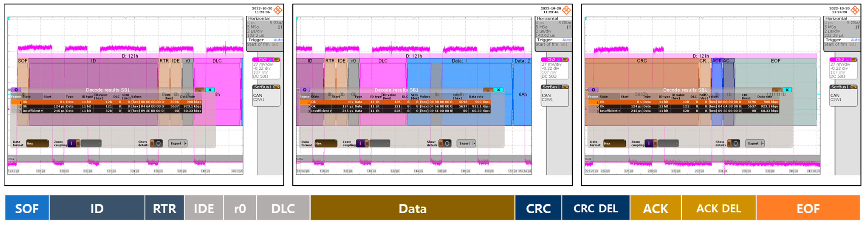The image size is (868, 225).
Task: Click the Ch2 label's orange icon, left capture
Action: [276, 60]
